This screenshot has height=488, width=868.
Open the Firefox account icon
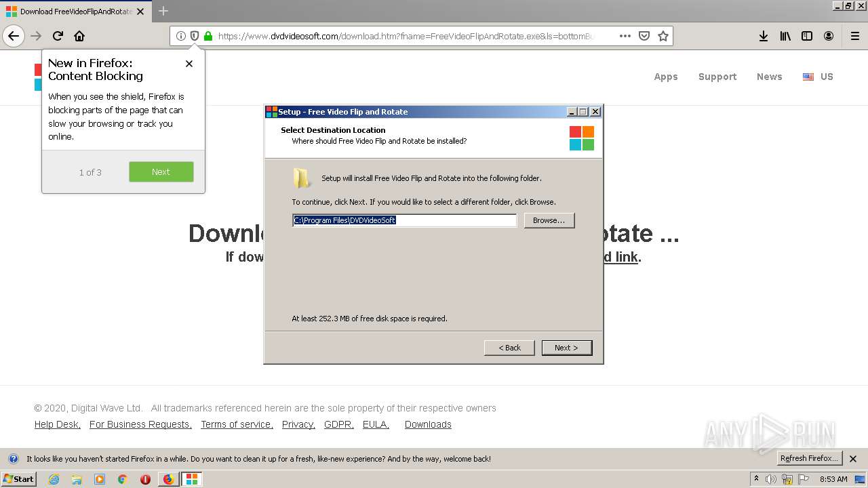point(829,36)
